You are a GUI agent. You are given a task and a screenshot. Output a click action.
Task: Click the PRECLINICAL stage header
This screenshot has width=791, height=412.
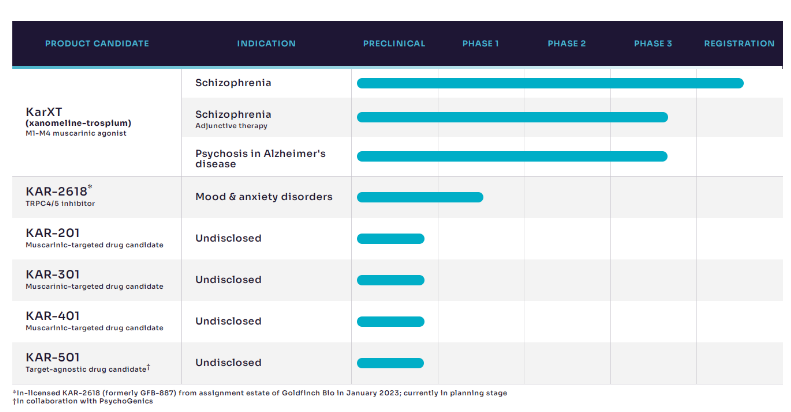394,44
